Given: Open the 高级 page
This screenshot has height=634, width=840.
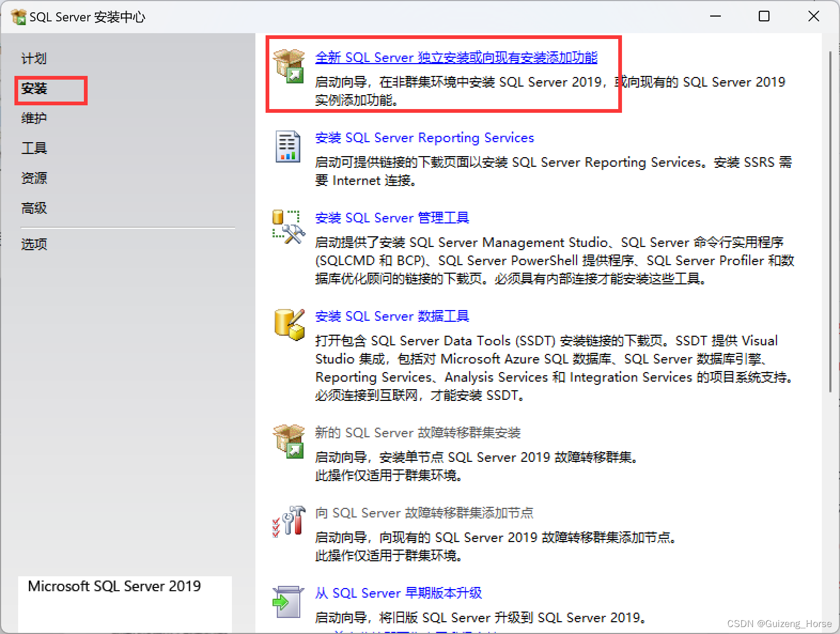Looking at the screenshot, I should 34,208.
